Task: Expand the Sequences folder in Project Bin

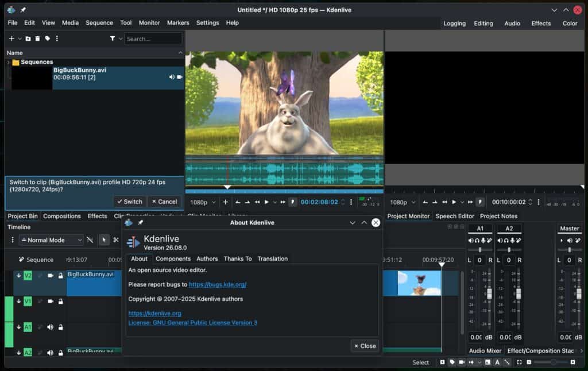Action: pos(8,62)
